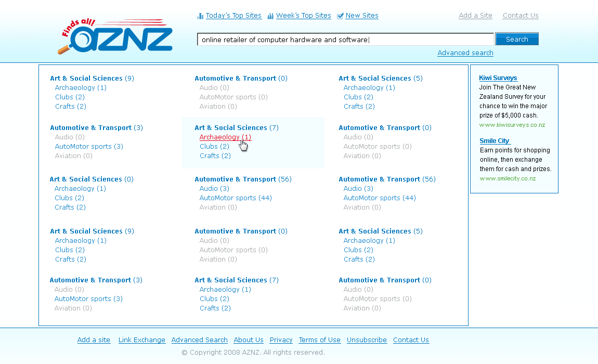Open New Sites from the top navigation

tap(361, 15)
